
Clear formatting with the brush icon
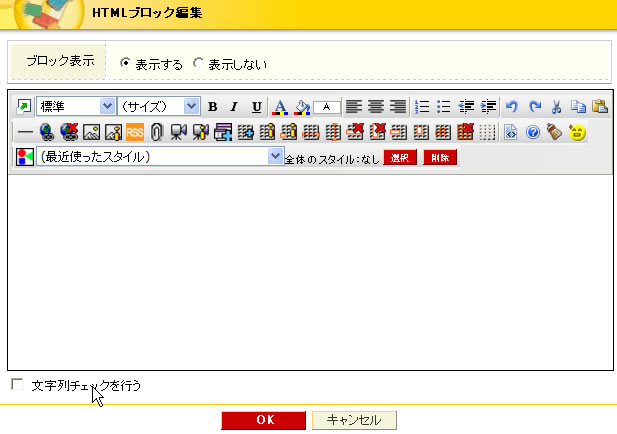click(x=555, y=133)
